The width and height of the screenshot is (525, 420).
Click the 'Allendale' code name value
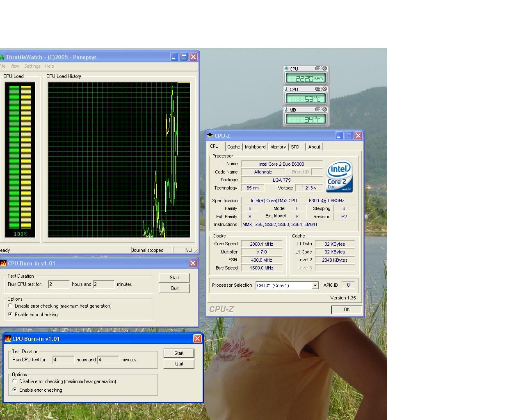click(x=263, y=172)
